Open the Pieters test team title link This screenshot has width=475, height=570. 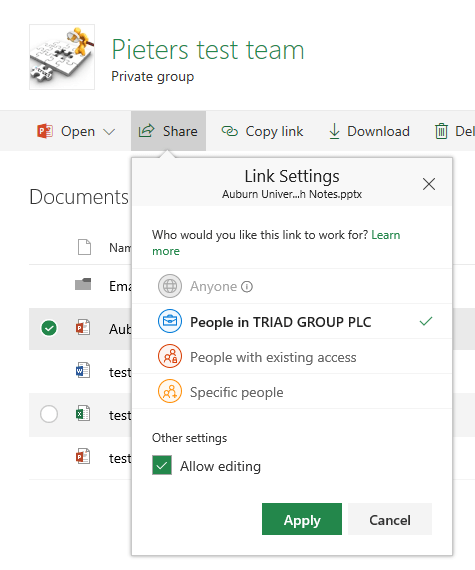(x=208, y=50)
